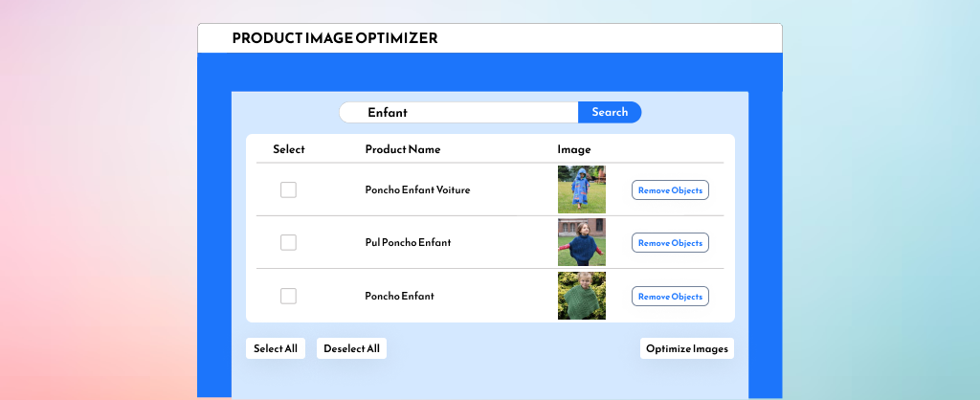
Task: Hit Remove Objects in the Poncho Enfant row
Action: click(670, 297)
